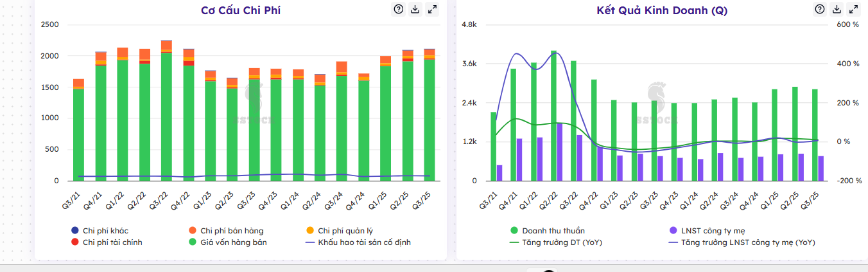Toggle the Giá vốn hàng bán legend series
Viewport: 868px width, 272px height.
click(x=227, y=242)
